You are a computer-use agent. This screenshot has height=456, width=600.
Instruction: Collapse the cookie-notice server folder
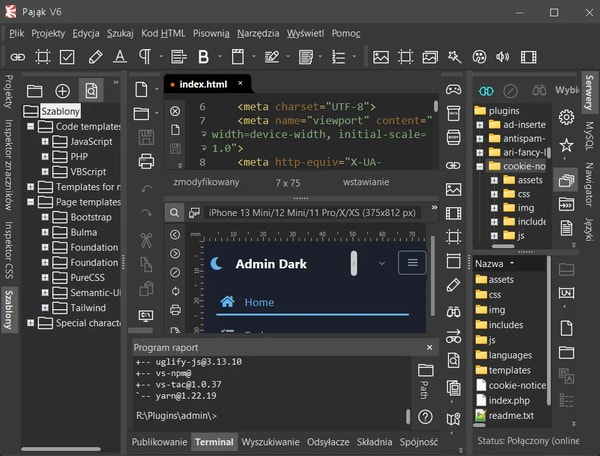click(x=480, y=166)
